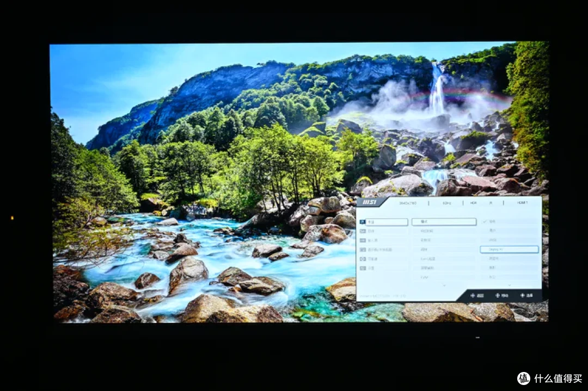This screenshot has width=588, height=391.
Task: Select highlighted 模式 (Mode) item in middle column
Action: [x=444, y=222]
